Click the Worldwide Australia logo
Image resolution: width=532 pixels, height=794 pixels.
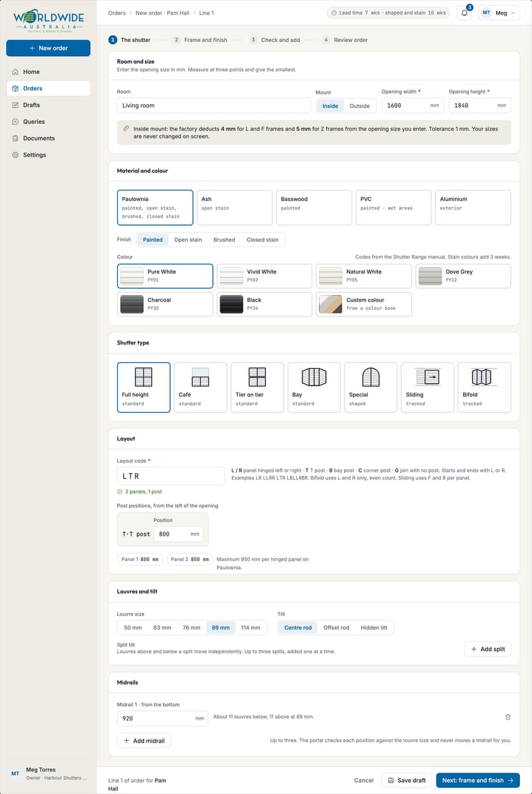(x=49, y=21)
